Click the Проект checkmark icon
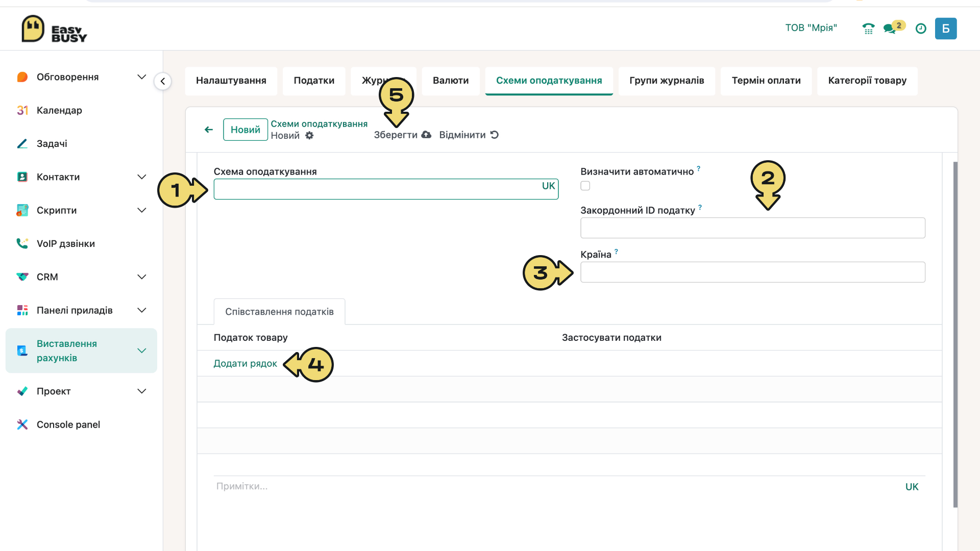980x551 pixels. tap(22, 391)
